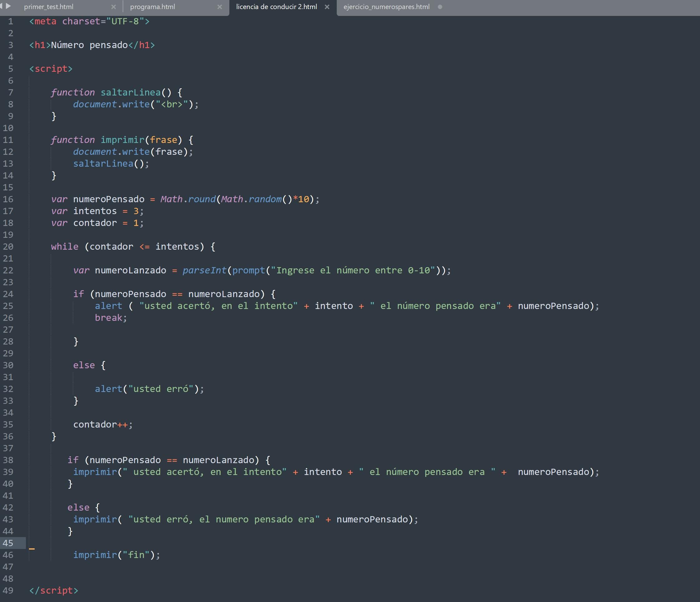700x602 pixels.
Task: Click 'saltarLinea' in function definition line 7
Action: (x=130, y=92)
